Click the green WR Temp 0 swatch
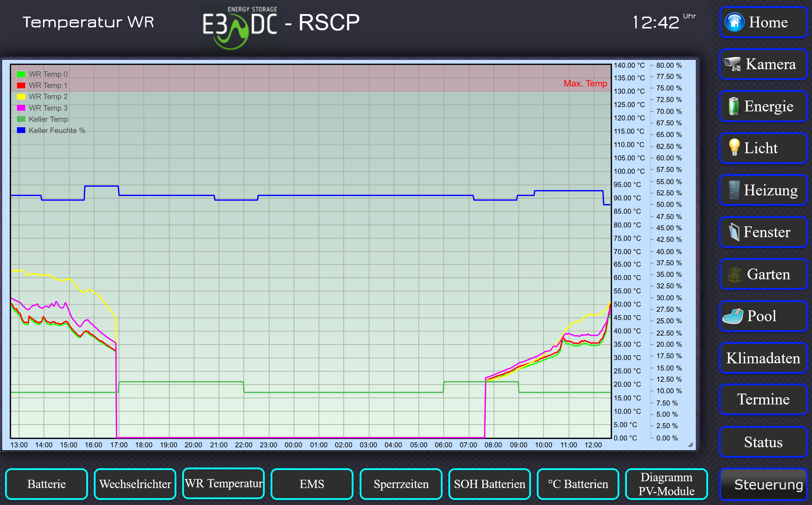 (x=21, y=74)
